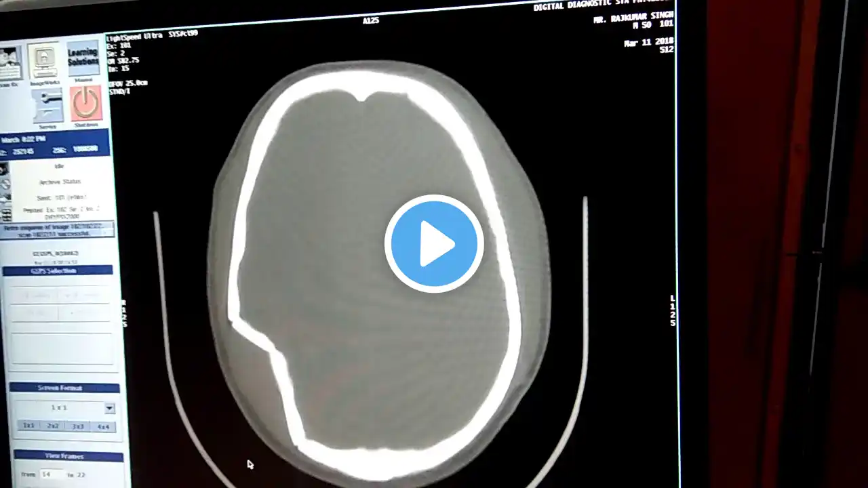868x488 pixels.
Task: Click the GSPS Selection panel header
Action: coord(58,270)
